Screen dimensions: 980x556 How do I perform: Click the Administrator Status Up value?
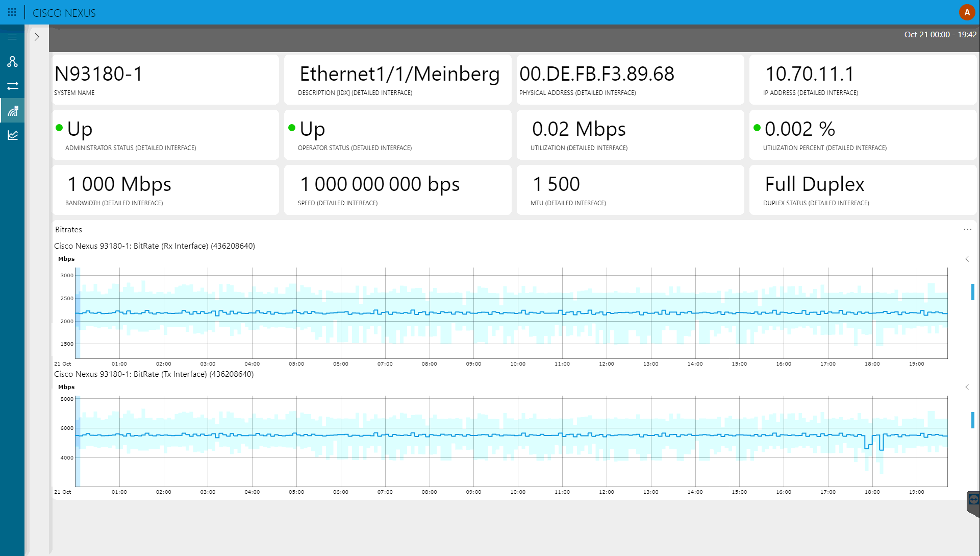tap(80, 129)
